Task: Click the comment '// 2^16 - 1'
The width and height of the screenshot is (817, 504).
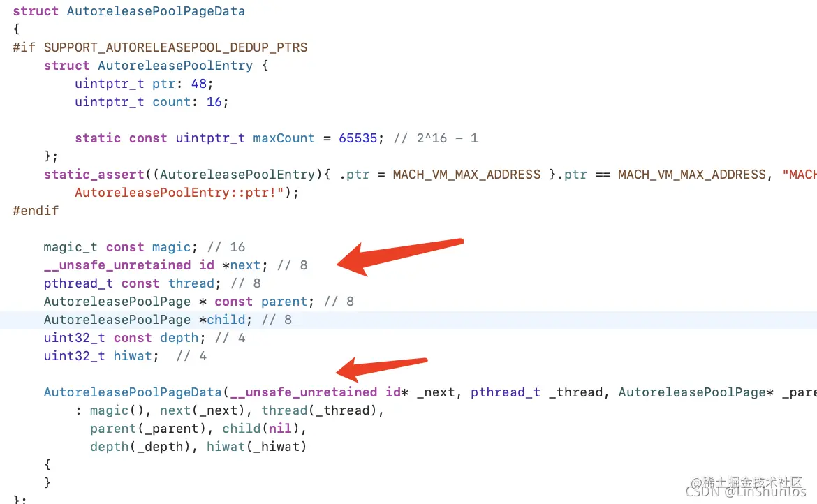Action: 436,138
